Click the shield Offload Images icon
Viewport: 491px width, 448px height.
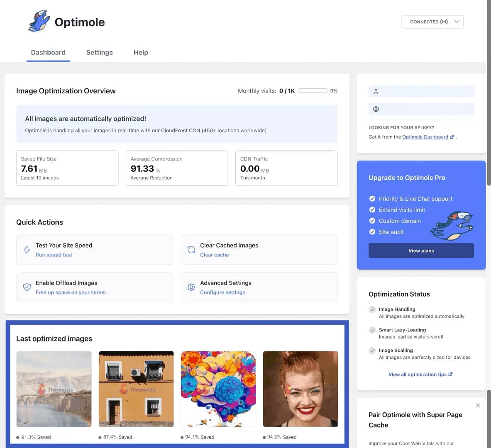27,287
